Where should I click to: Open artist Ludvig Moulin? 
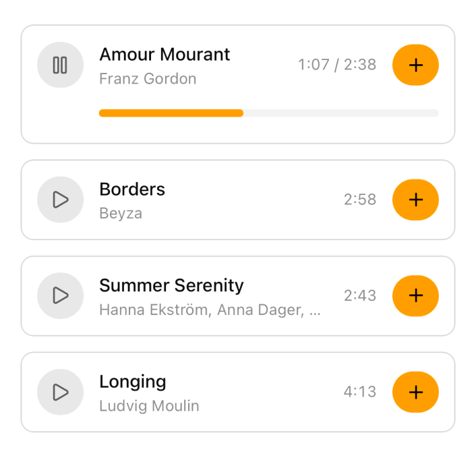pos(149,406)
